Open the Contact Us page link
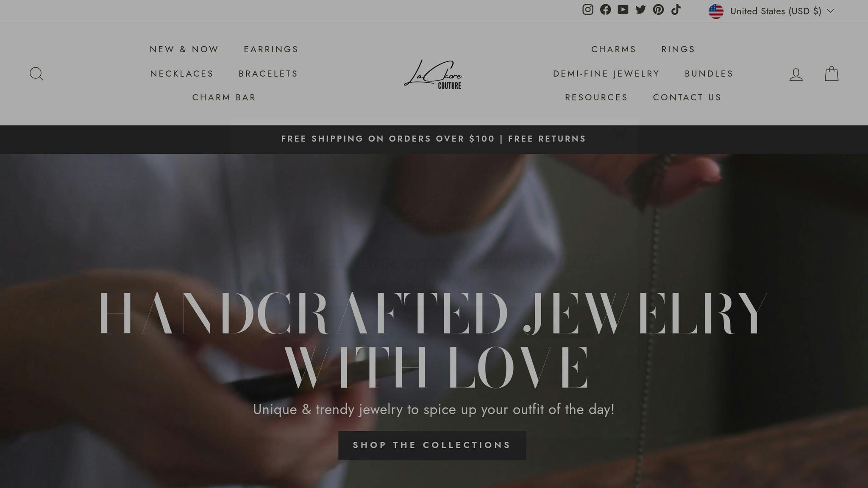868x488 pixels. click(687, 97)
